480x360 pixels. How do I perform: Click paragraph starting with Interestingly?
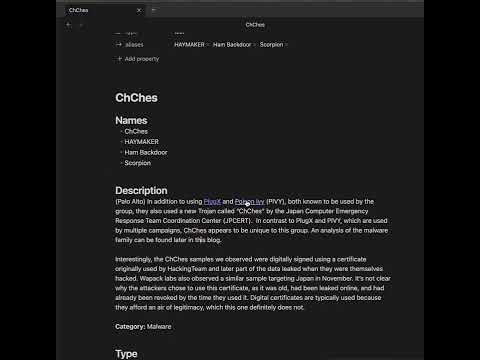[x=253, y=283]
